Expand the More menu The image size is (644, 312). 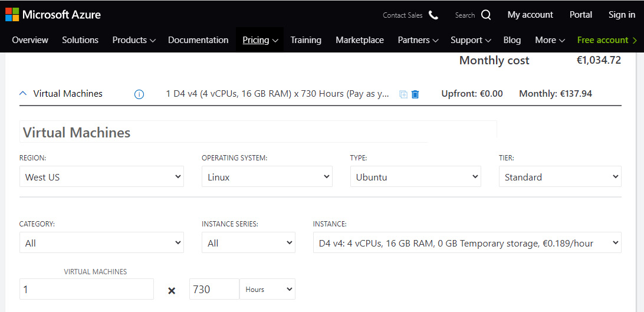coord(550,40)
